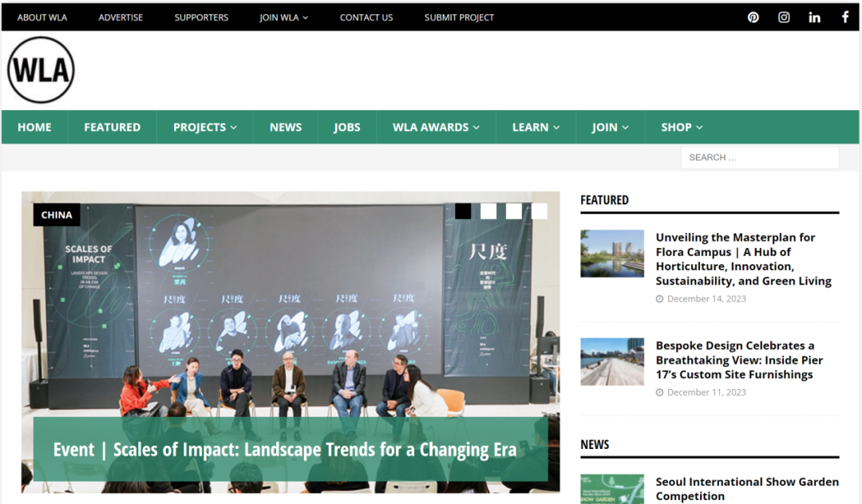
Task: Expand the LEARN dropdown menu
Action: click(536, 128)
